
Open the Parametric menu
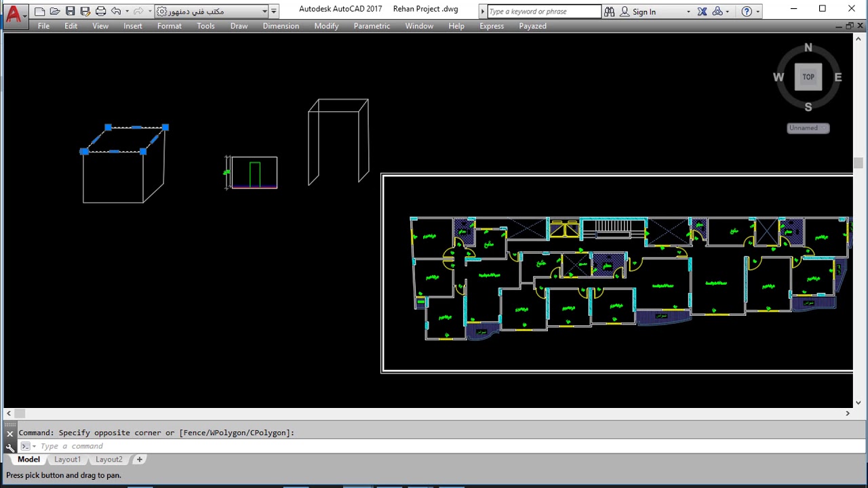coord(372,26)
